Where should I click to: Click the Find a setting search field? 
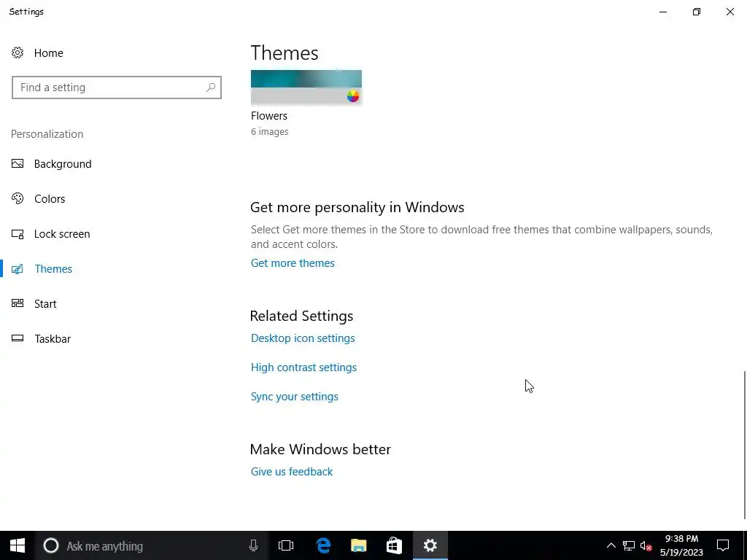pyautogui.click(x=117, y=87)
